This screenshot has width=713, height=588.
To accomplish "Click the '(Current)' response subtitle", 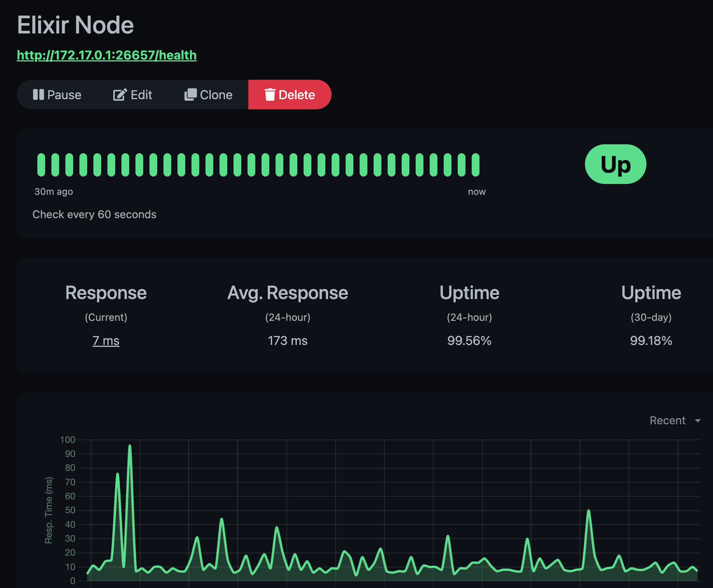I will click(x=106, y=317).
